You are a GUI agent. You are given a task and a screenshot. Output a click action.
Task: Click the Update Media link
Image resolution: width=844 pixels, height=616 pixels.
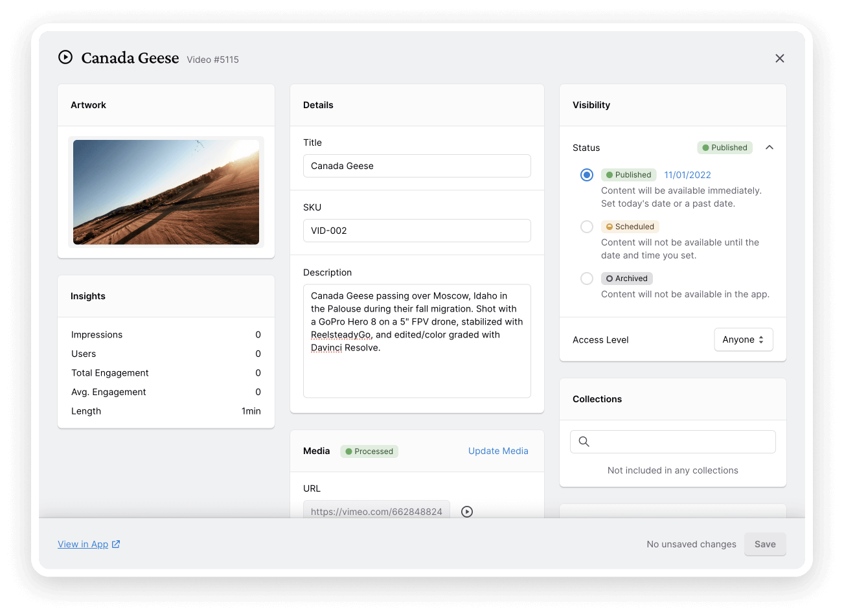tap(498, 451)
